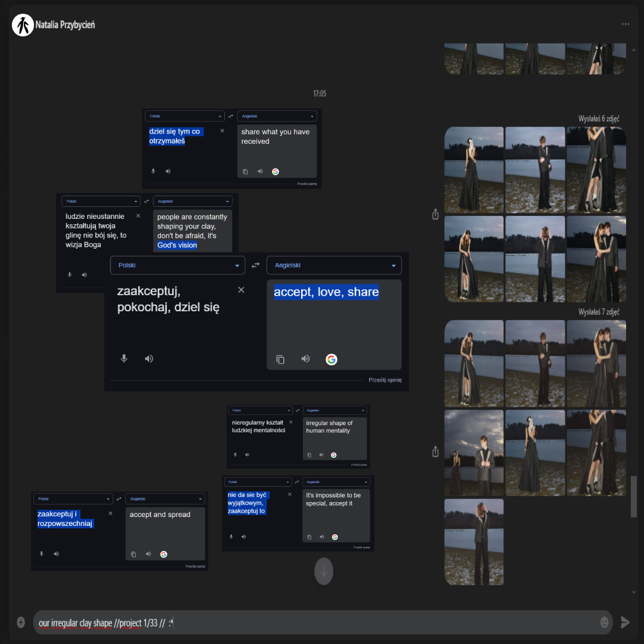Share the 6-photo album using share icon
The width and height of the screenshot is (644, 644).
[435, 214]
